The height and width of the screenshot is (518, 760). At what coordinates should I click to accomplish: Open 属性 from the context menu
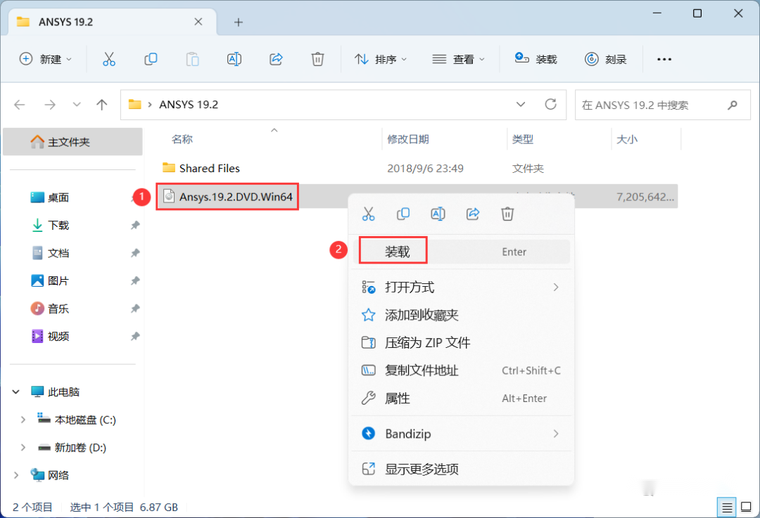pos(461,398)
